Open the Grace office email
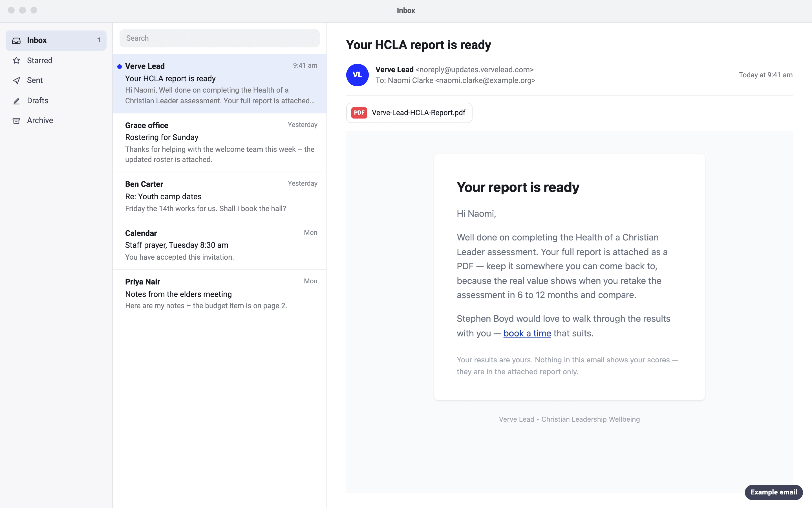The height and width of the screenshot is (508, 812). tap(219, 143)
